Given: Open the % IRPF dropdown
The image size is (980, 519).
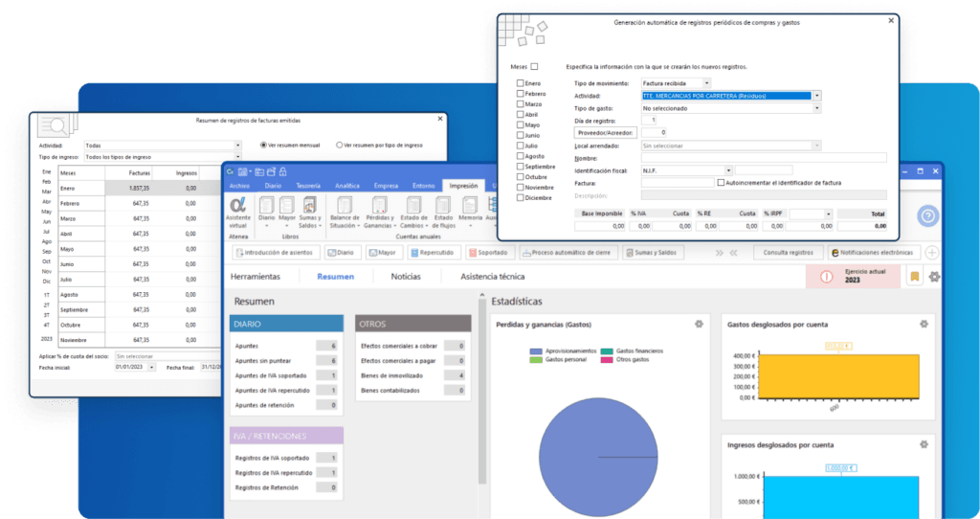Looking at the screenshot, I should 828,214.
